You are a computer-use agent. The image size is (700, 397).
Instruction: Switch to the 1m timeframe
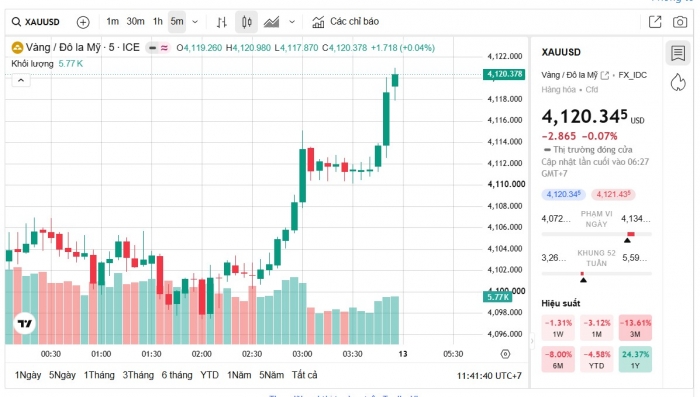click(112, 21)
